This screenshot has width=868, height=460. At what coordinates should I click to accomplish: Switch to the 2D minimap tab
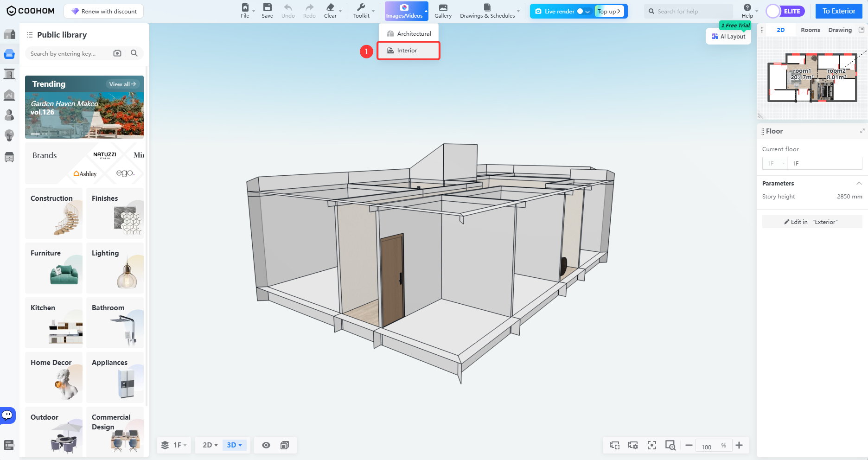pos(781,30)
